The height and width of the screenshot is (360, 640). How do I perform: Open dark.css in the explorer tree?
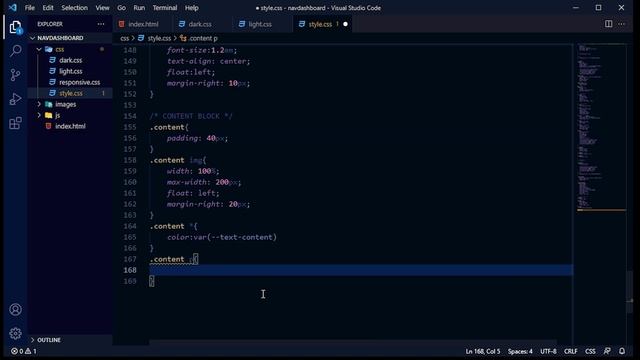(x=70, y=60)
